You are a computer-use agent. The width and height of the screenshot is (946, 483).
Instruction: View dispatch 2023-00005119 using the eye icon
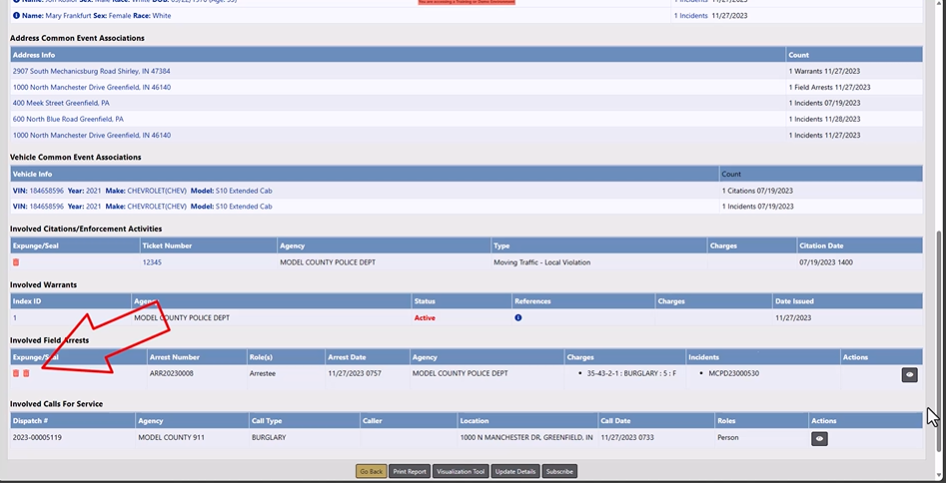(818, 438)
